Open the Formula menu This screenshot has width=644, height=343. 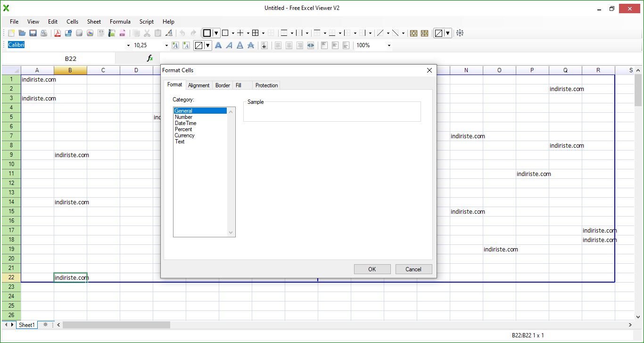(x=120, y=22)
